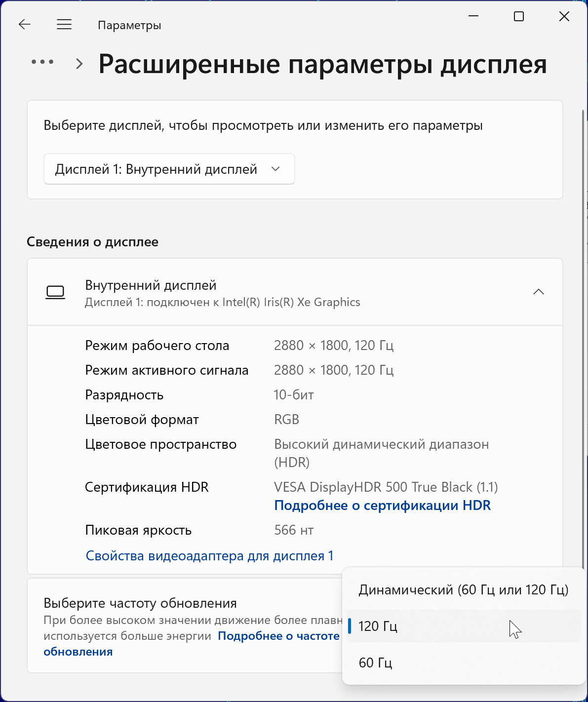Minimize the Параметры window
This screenshot has height=702, width=588.
point(473,16)
